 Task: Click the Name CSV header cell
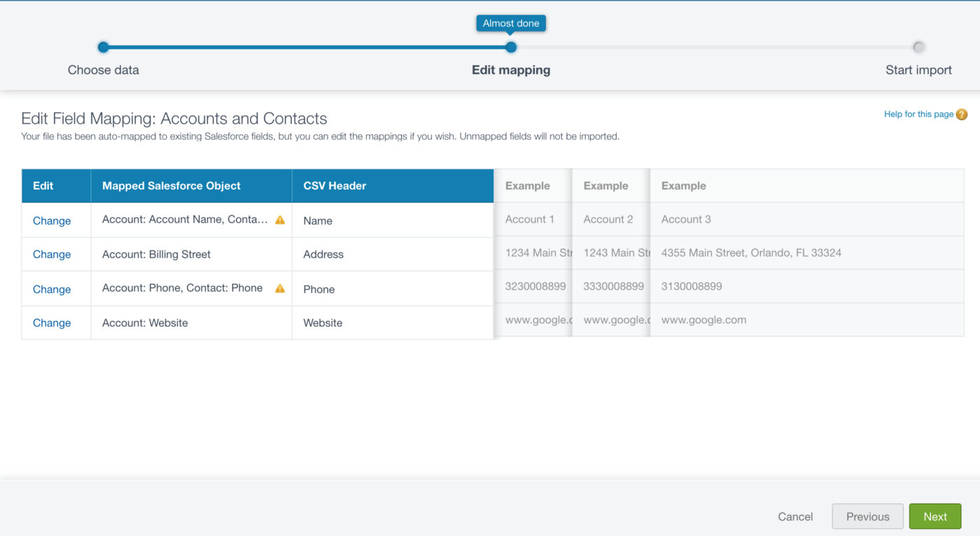[393, 220]
